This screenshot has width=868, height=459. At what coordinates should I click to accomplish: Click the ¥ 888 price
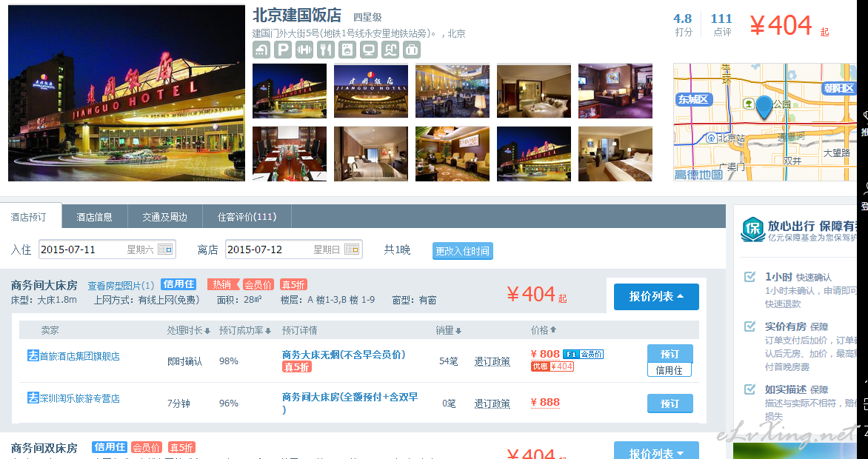point(544,402)
